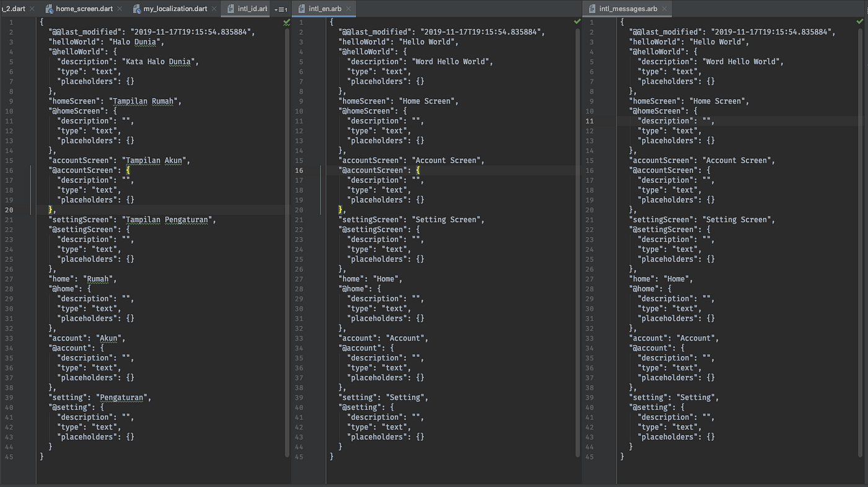This screenshot has height=487, width=868.
Task: Select the intl_messages.arb editor tab
Action: coord(627,9)
